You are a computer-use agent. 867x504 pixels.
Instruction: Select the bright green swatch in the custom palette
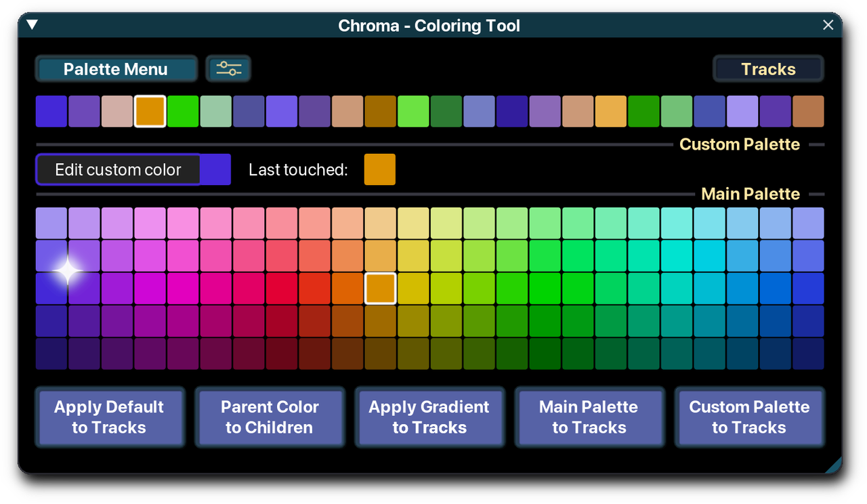click(x=182, y=110)
